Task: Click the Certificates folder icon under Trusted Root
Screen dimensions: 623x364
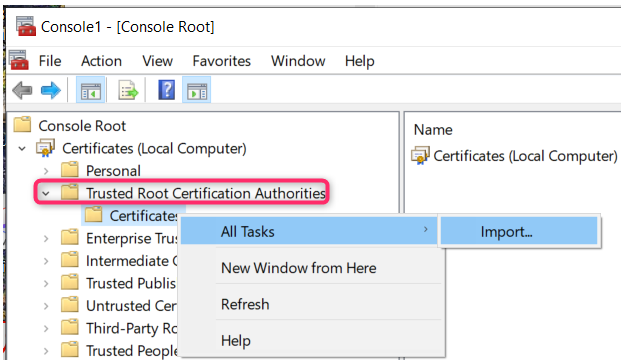Action: (x=94, y=215)
